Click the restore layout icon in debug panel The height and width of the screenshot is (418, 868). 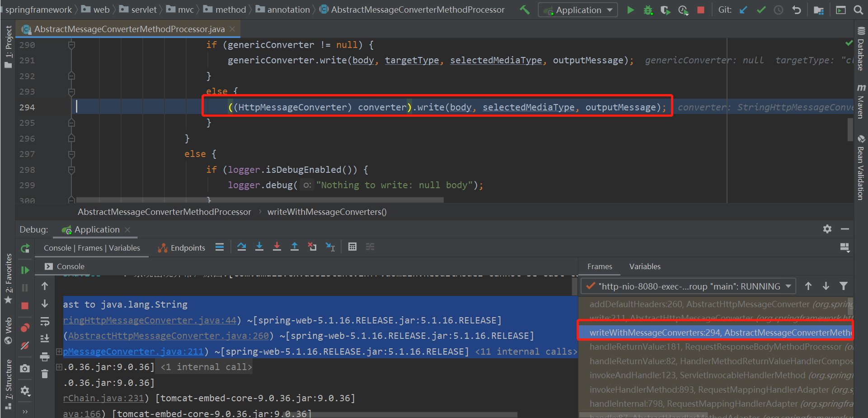[x=845, y=247]
